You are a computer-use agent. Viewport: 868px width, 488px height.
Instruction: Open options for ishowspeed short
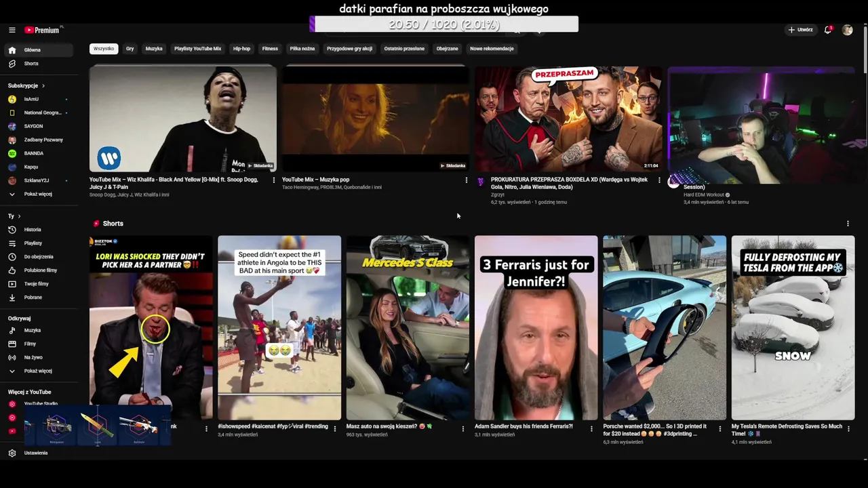click(335, 429)
